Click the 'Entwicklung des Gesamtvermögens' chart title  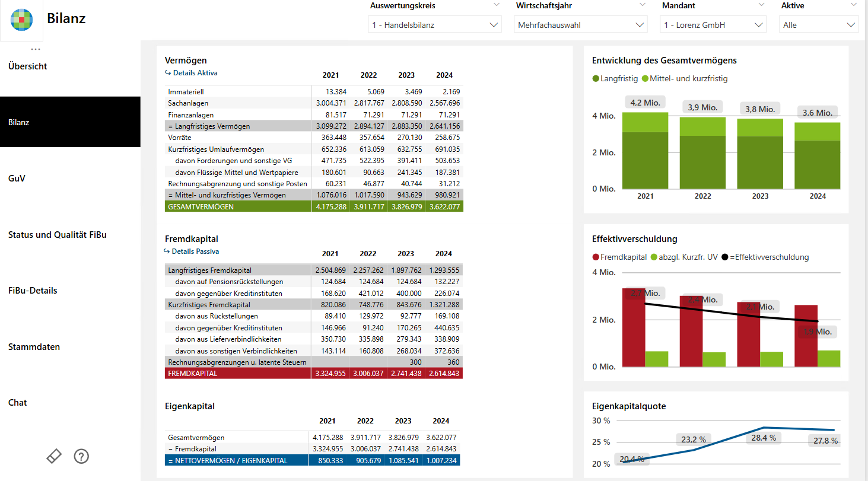pyautogui.click(x=664, y=60)
